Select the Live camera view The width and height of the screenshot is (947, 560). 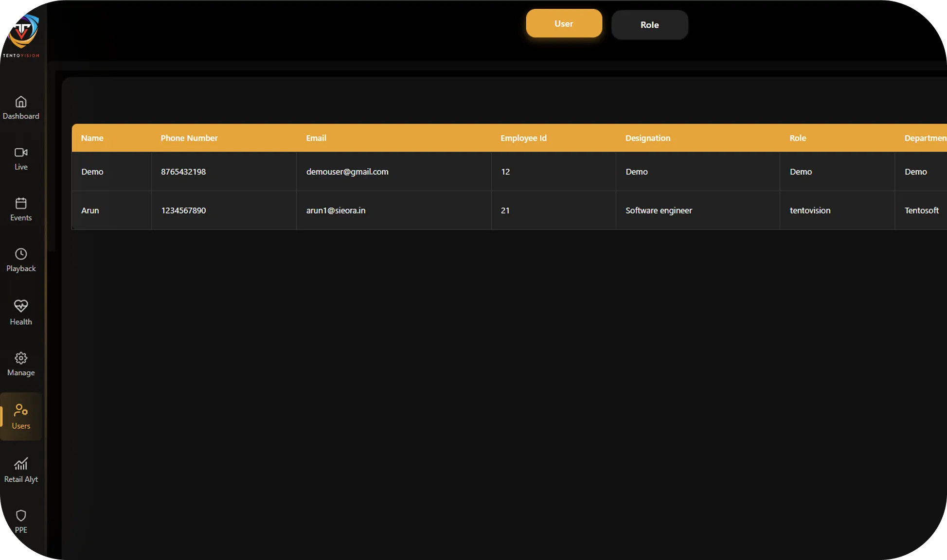[x=21, y=158]
